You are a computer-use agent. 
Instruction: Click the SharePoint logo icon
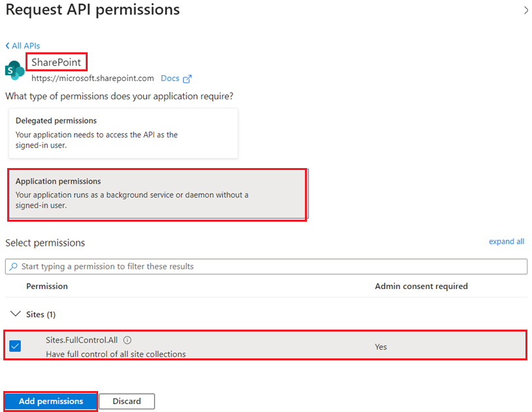pyautogui.click(x=14, y=70)
